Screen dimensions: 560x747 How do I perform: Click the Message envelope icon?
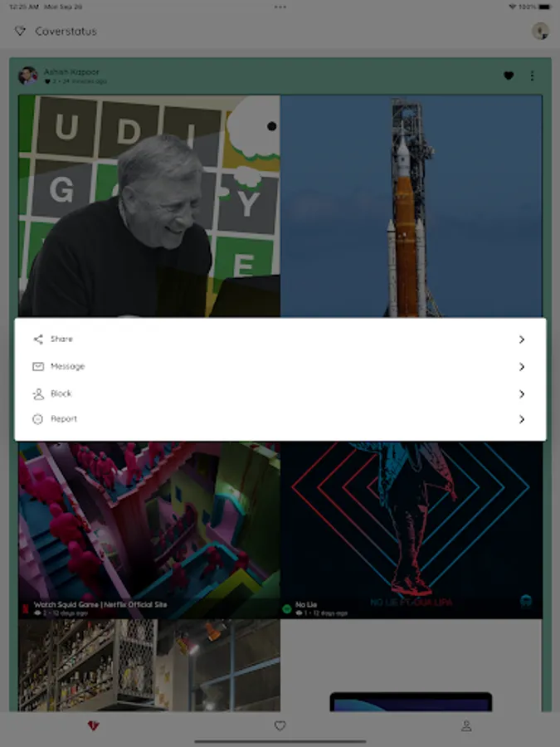click(38, 366)
